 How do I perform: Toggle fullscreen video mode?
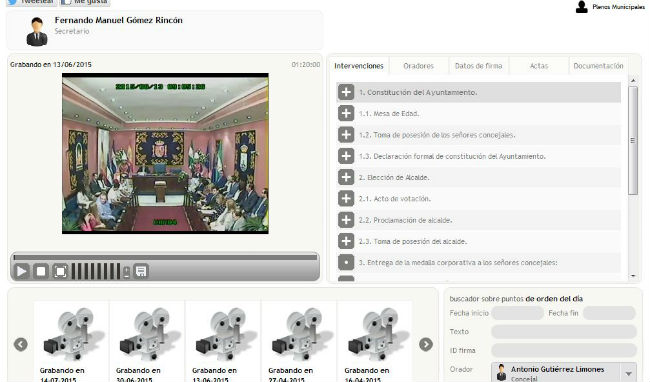pyautogui.click(x=61, y=271)
